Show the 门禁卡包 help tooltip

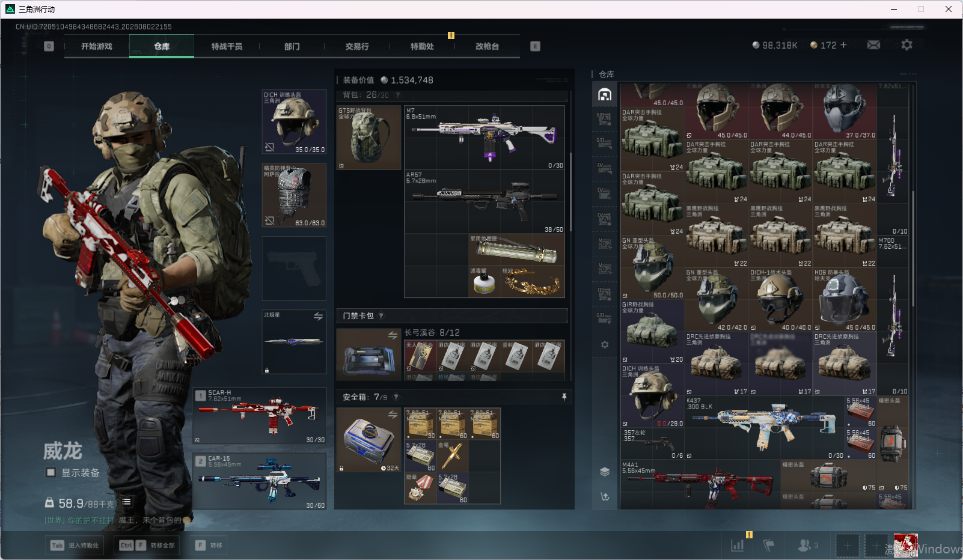381,315
